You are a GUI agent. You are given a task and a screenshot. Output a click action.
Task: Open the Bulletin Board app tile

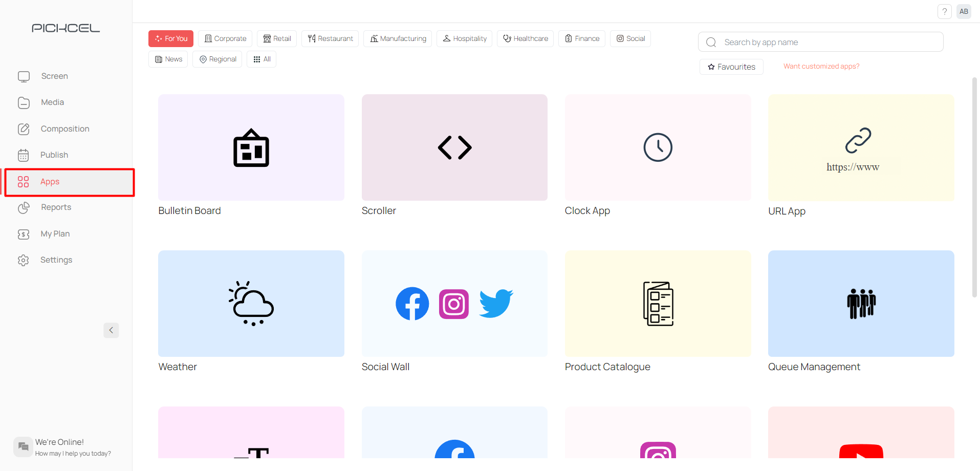tap(251, 147)
